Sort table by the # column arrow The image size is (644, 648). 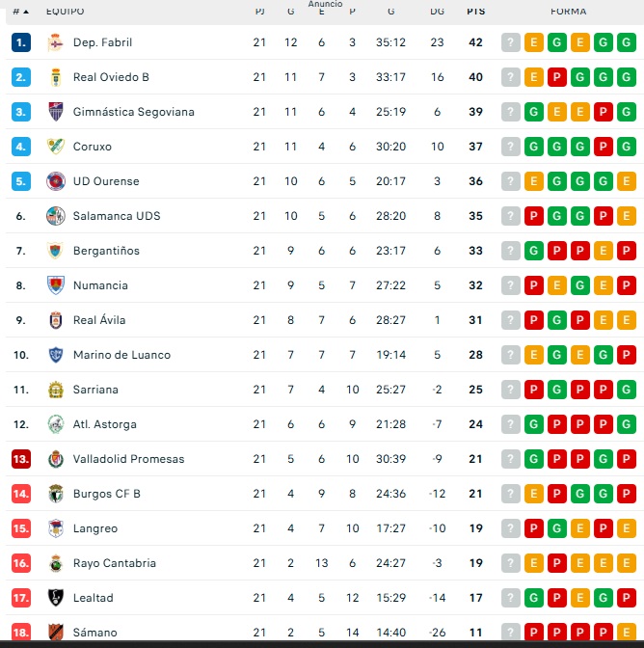coord(20,12)
